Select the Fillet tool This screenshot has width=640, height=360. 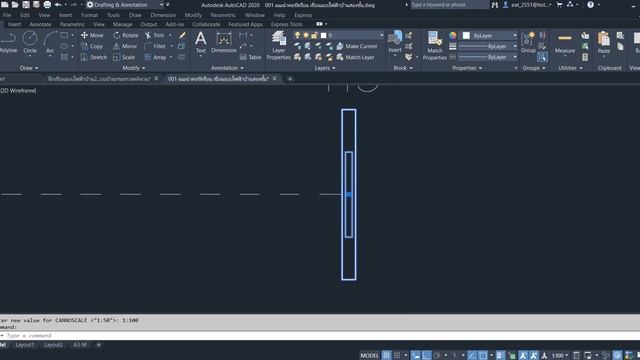click(155, 47)
